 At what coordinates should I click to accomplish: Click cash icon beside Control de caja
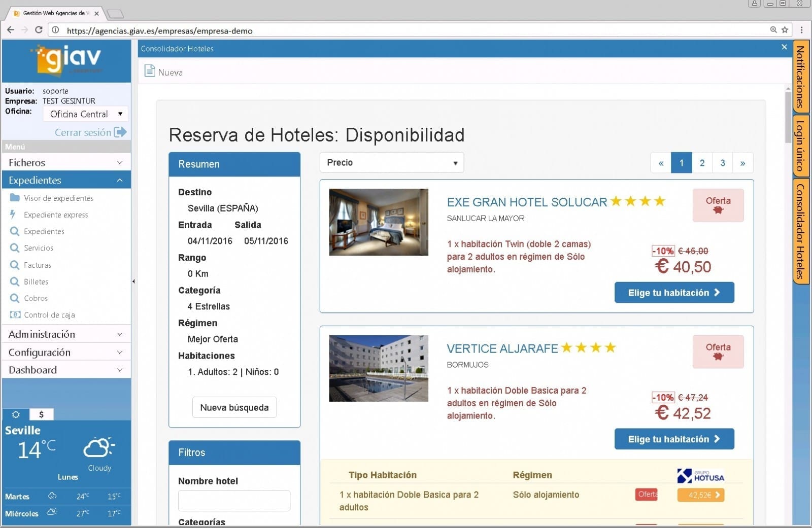click(15, 314)
